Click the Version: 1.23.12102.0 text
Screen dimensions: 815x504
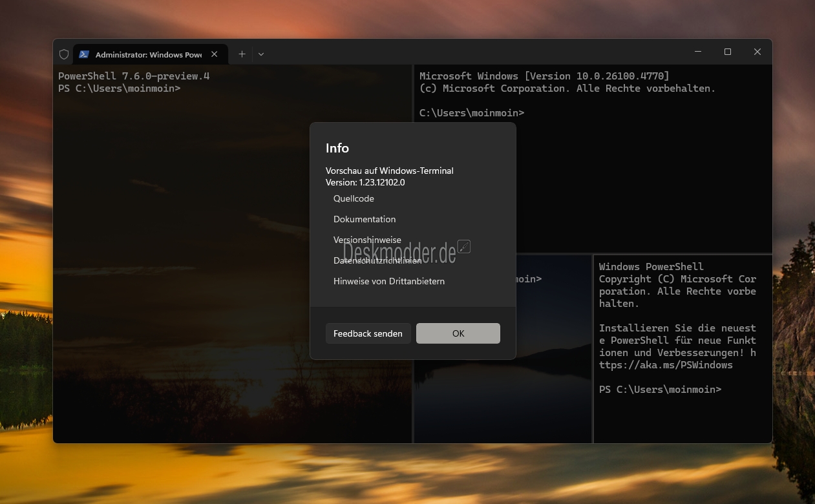365,182
